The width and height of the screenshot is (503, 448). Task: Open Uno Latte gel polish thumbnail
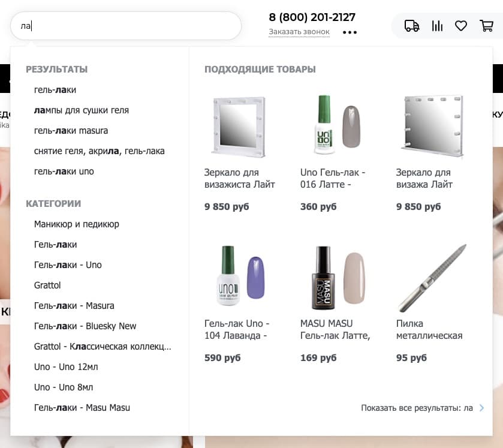pos(336,124)
